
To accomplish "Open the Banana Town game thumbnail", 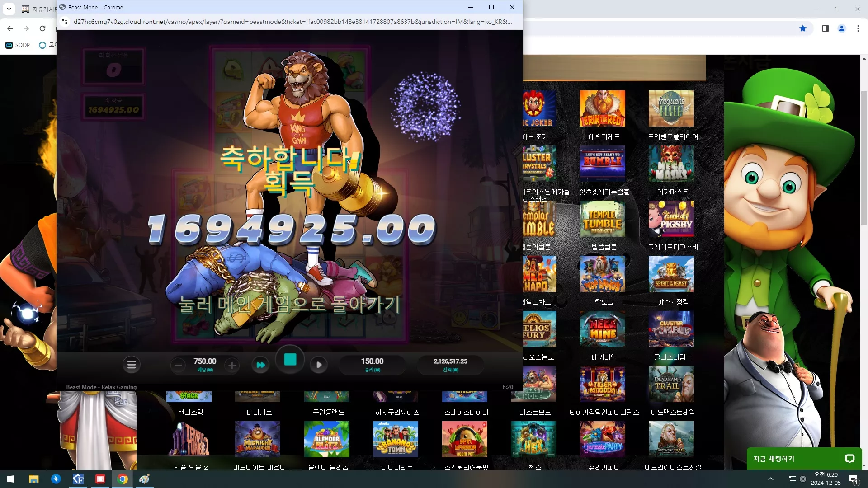I will (396, 439).
